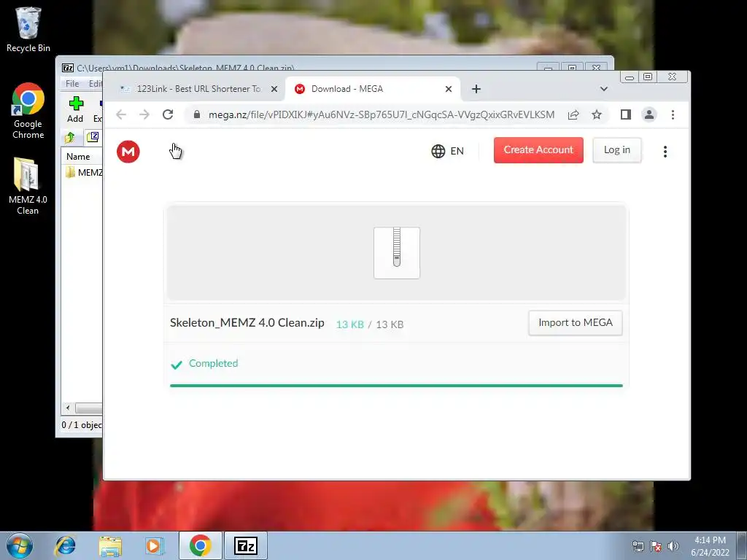Viewport: 747px width, 560px height.
Task: Open Internet Explorer from taskbar
Action: 65,545
